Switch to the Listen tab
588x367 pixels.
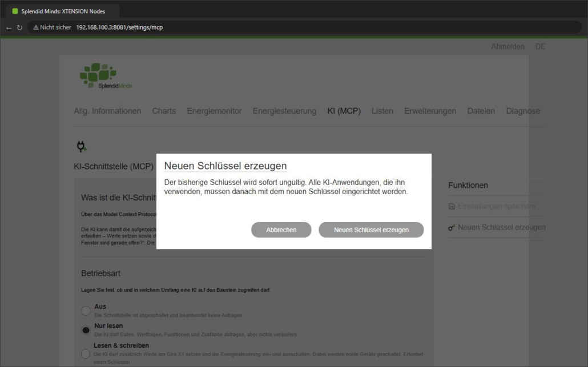point(382,111)
